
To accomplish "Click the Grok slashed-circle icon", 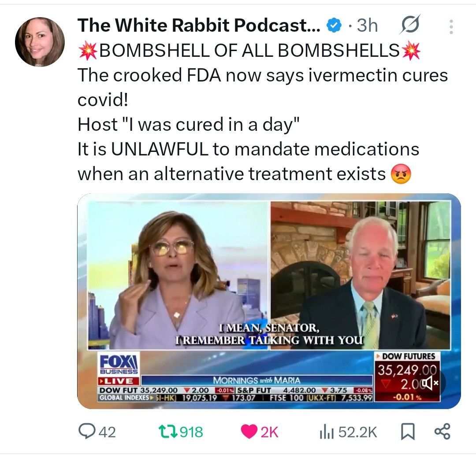I will click(x=410, y=24).
